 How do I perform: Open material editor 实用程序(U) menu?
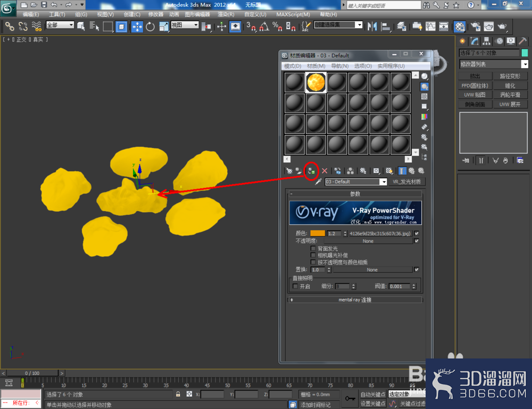(391, 66)
